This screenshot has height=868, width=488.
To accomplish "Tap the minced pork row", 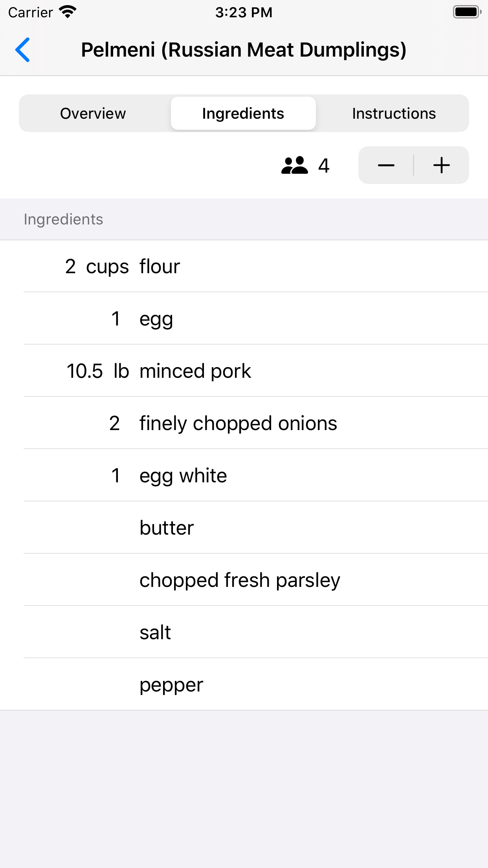I will tap(244, 371).
